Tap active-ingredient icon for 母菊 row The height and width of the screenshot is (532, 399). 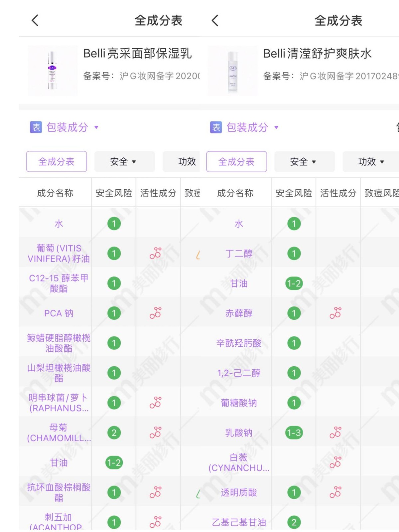[x=156, y=433]
